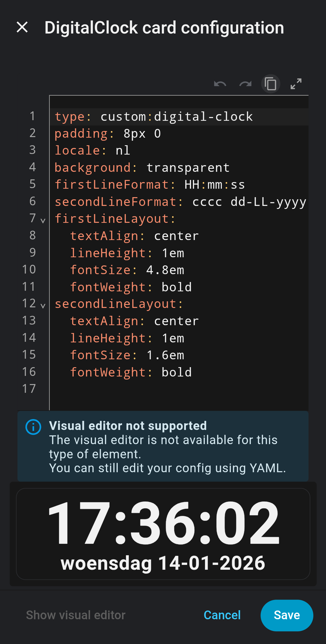Collapse the secondLineLayout fold arrow
Image resolution: width=326 pixels, height=644 pixels.
pos(43,306)
